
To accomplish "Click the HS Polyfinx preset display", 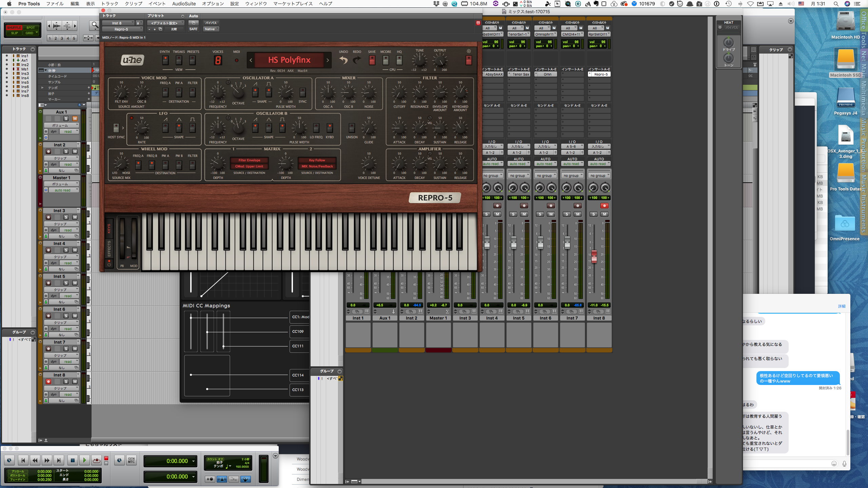I will pyautogui.click(x=289, y=60).
